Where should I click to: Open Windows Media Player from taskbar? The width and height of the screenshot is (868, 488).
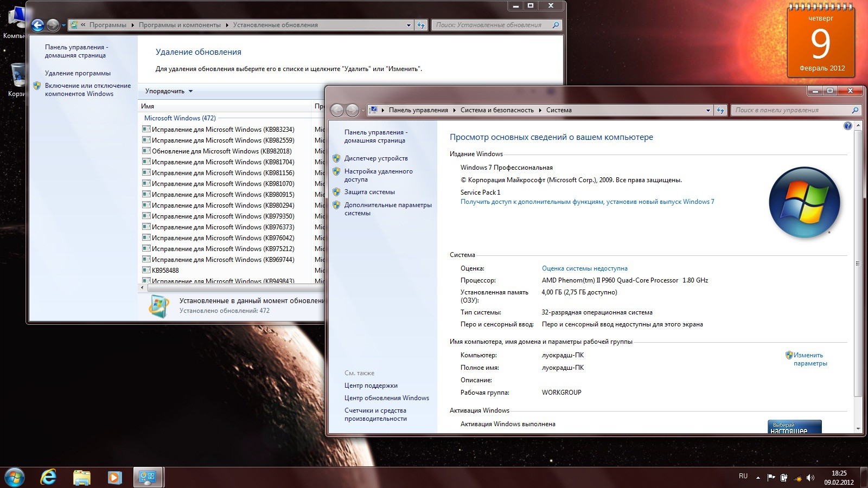pyautogui.click(x=114, y=477)
